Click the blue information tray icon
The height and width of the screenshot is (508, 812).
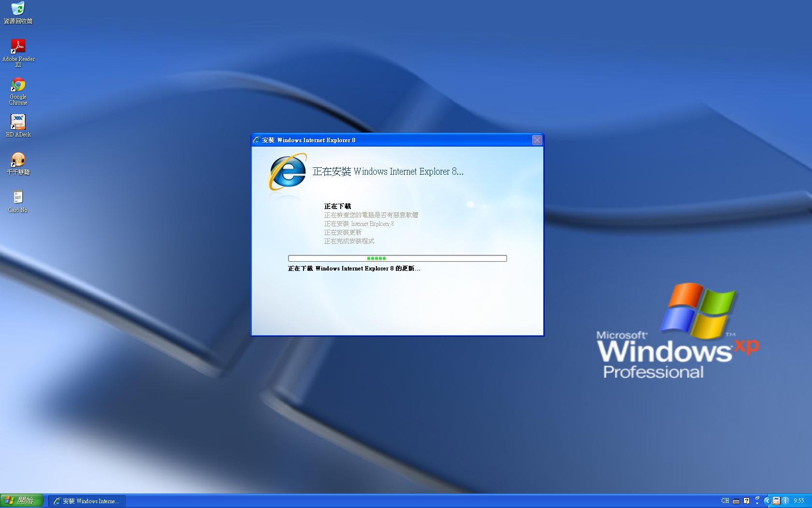click(785, 501)
